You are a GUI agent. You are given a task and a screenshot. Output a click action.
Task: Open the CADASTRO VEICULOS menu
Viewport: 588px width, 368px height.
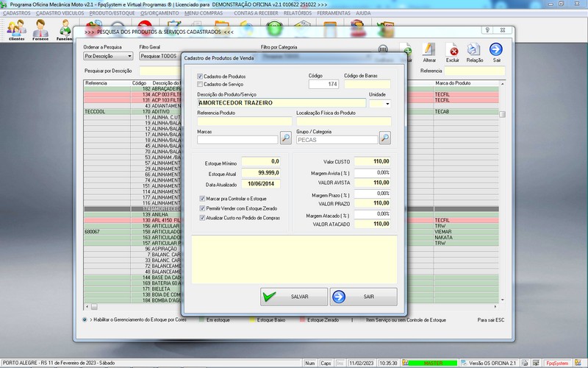60,13
